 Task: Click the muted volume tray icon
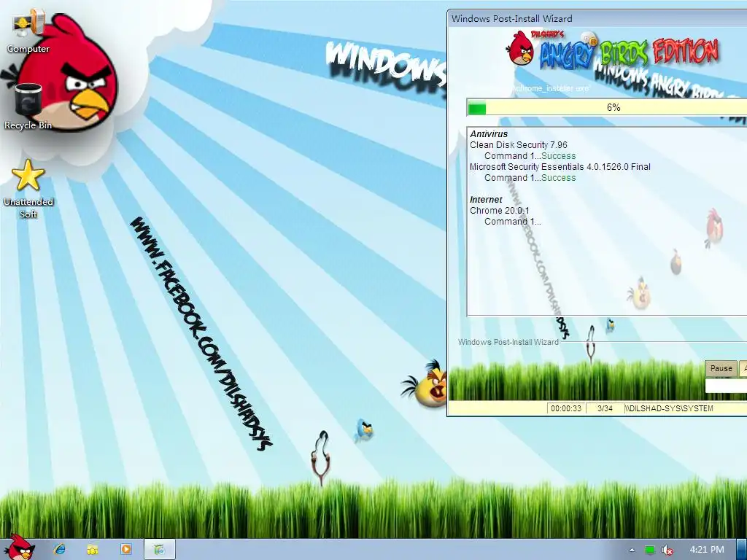pyautogui.click(x=667, y=550)
